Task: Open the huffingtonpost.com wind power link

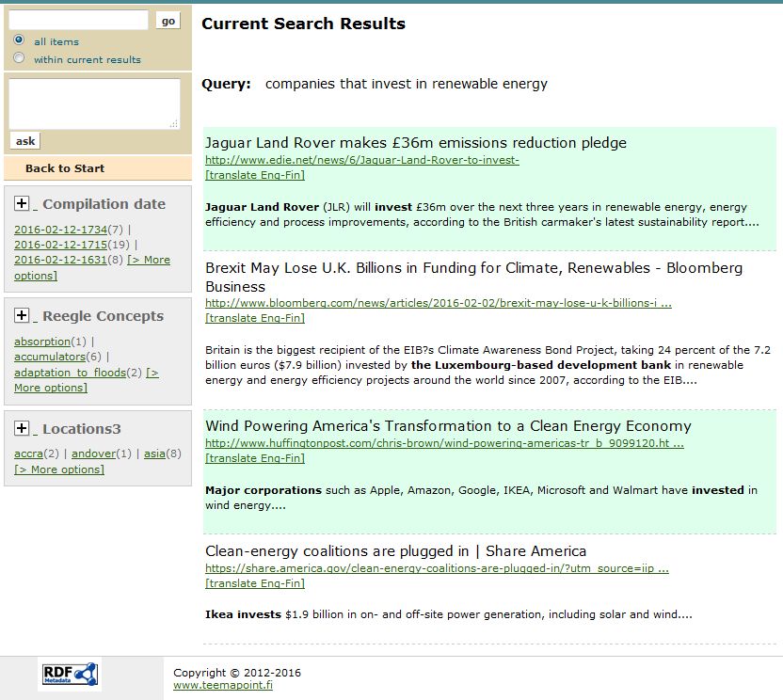Action: [x=444, y=443]
